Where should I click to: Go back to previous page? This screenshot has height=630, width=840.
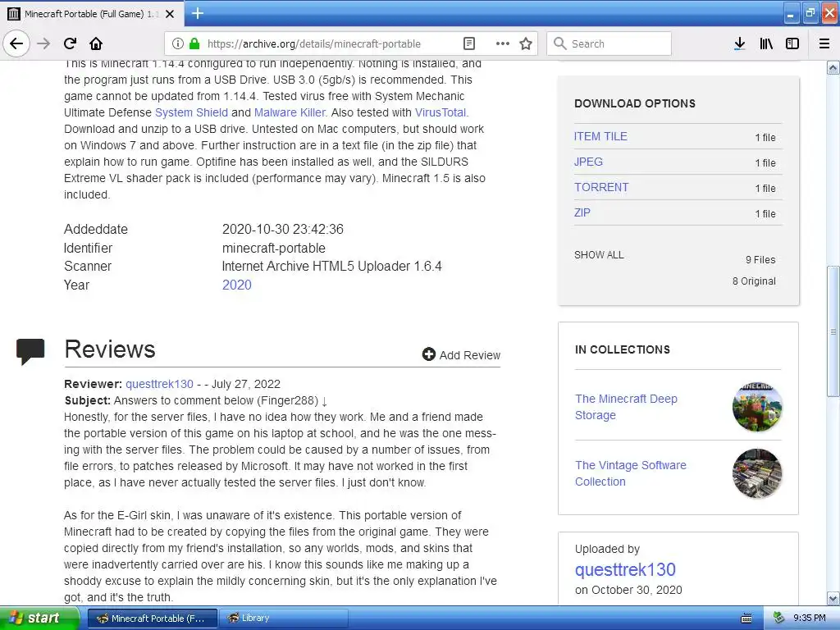[x=16, y=43]
